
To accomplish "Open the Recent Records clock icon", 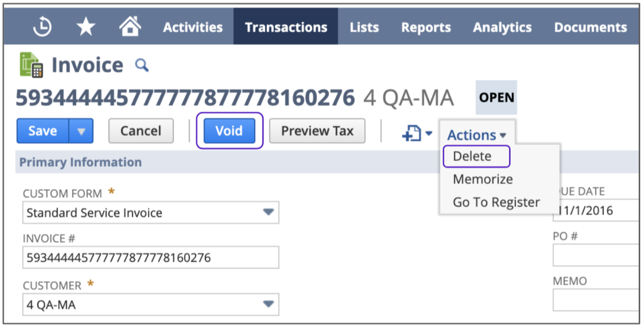I will click(x=42, y=27).
